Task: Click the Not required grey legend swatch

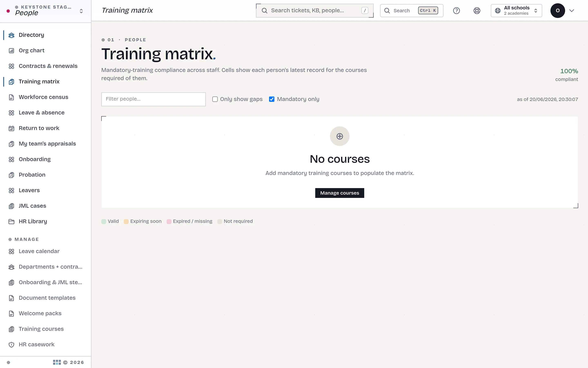Action: [220, 221]
